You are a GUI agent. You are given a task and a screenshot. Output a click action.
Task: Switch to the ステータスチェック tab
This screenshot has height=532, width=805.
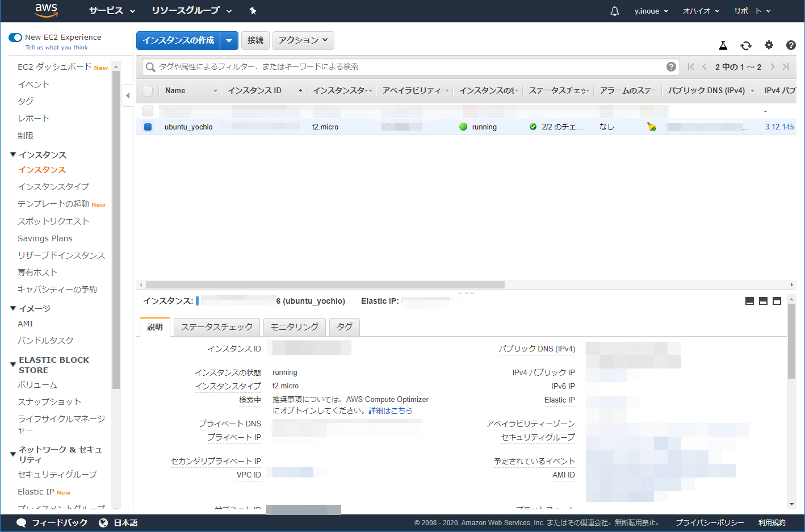tap(217, 327)
